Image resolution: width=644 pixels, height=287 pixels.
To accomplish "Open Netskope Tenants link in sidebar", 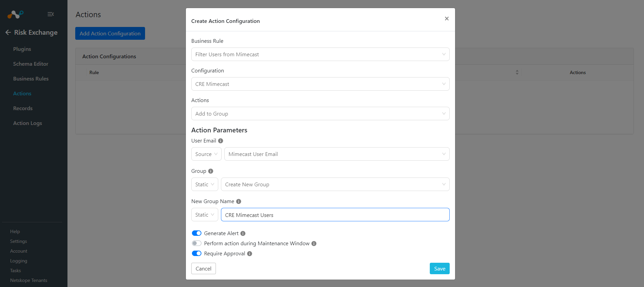I will click(29, 280).
